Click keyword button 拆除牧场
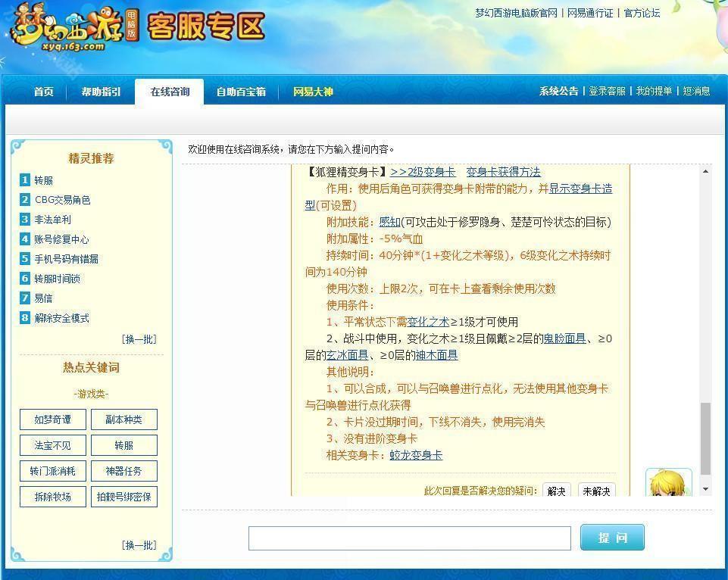Image resolution: width=728 pixels, height=580 pixels. [53, 497]
